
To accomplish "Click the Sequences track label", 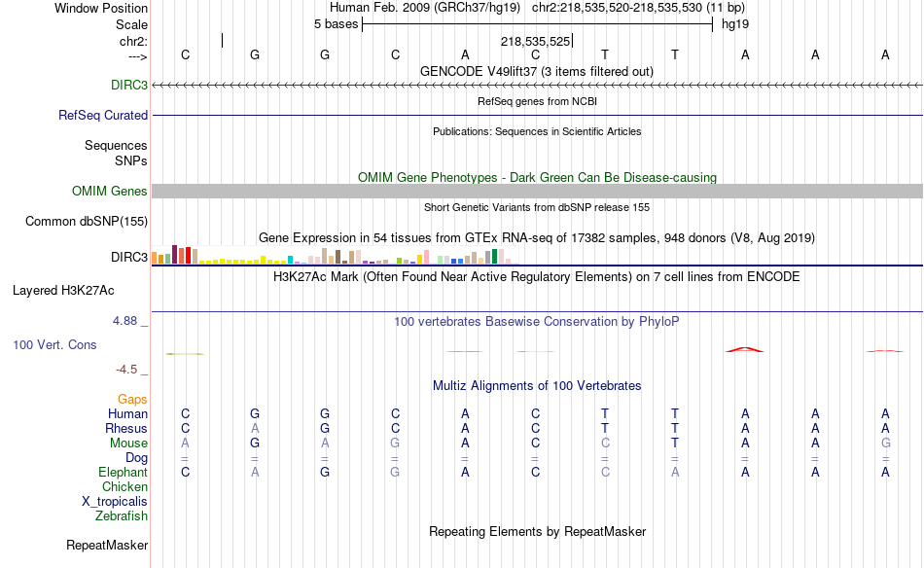I will (116, 146).
